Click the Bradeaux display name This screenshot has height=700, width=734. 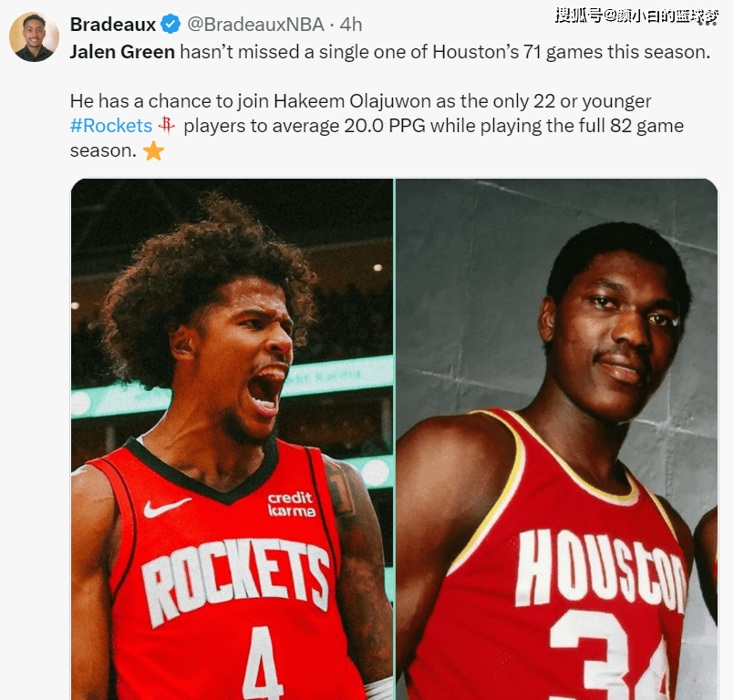(113, 25)
